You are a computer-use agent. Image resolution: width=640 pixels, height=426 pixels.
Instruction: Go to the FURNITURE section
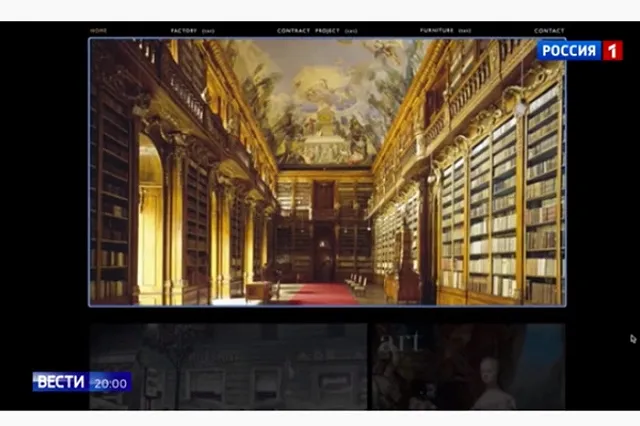click(x=437, y=31)
